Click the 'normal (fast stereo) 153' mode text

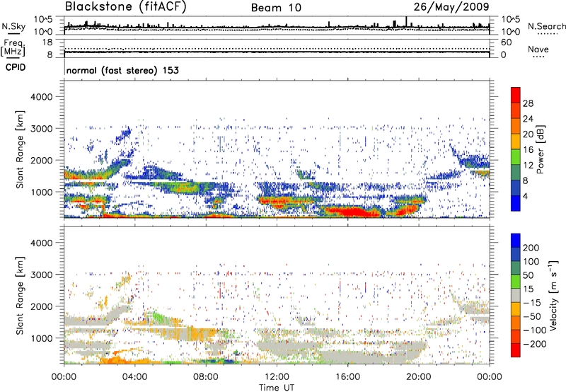point(122,70)
